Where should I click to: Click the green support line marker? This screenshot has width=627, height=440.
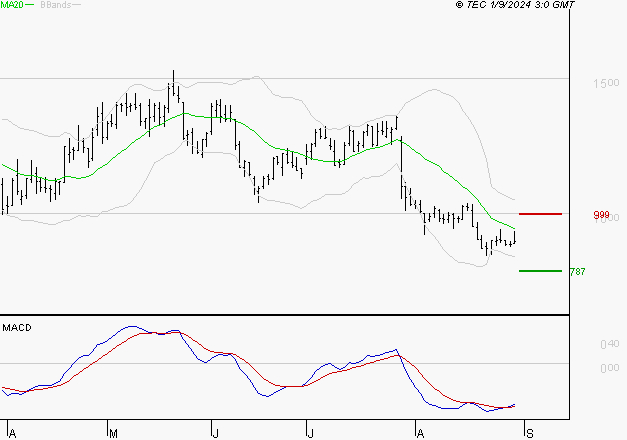540,271
